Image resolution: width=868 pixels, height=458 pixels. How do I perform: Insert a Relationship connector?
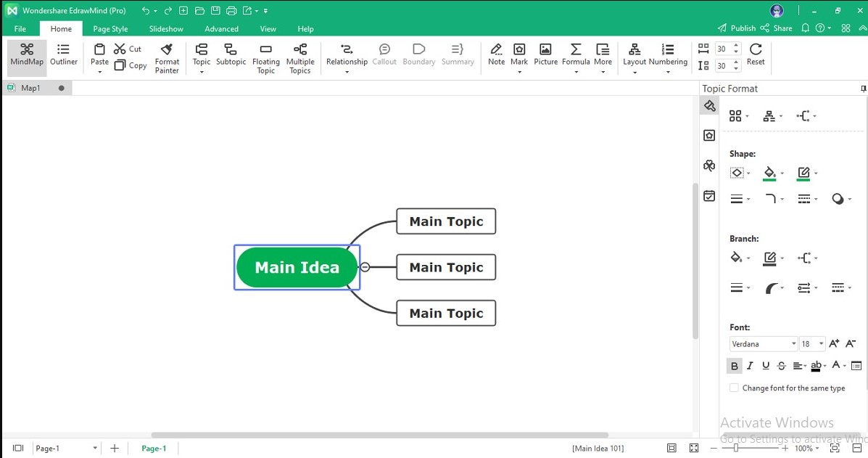point(347,54)
